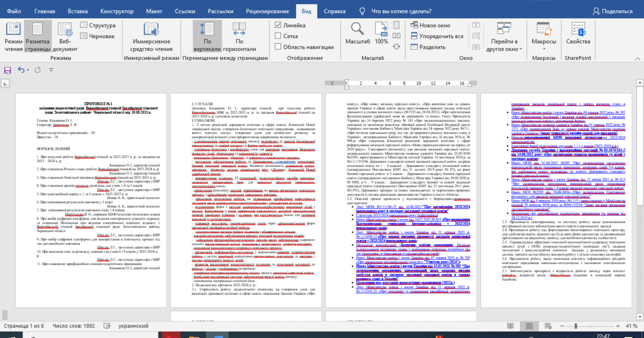Screen dimensions: 644x338
Task: Switch to Reading Mode (Режим чтения)
Action: click(14, 36)
